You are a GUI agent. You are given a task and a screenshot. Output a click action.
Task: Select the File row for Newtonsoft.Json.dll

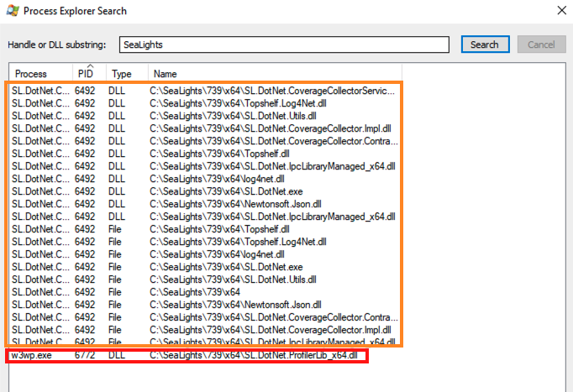[x=205, y=305]
